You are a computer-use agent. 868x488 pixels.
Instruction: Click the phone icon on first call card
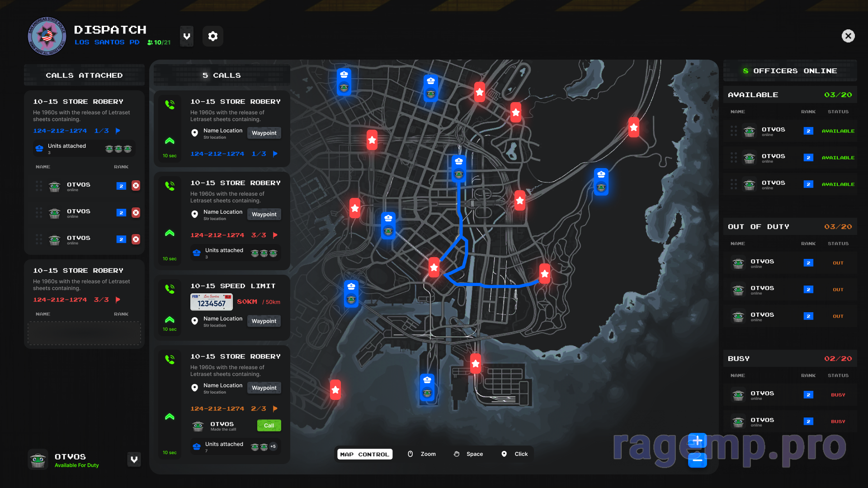pos(170,104)
